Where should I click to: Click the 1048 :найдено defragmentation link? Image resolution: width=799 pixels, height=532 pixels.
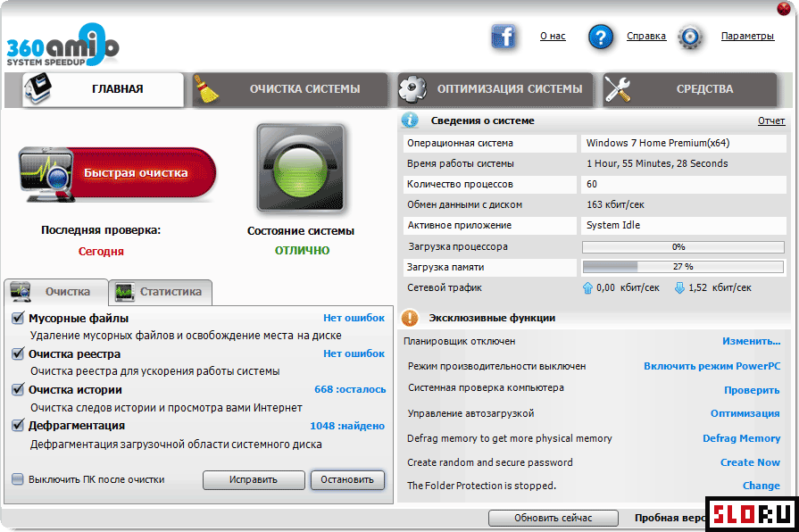tap(347, 426)
